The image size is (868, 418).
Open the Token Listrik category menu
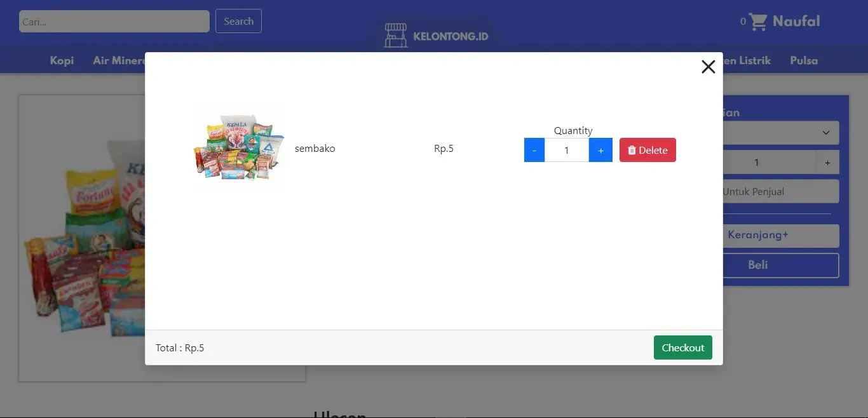coord(747,60)
